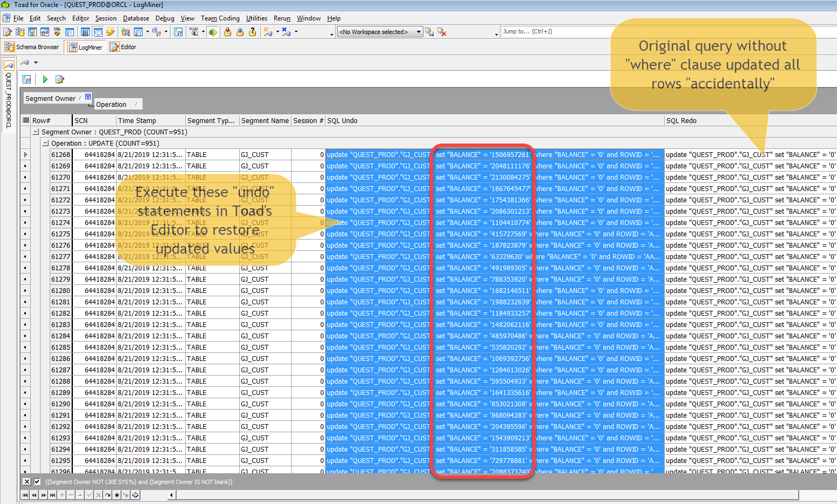Click the SQL heart tuning icon
The width and height of the screenshot is (837, 504).
(57, 32)
